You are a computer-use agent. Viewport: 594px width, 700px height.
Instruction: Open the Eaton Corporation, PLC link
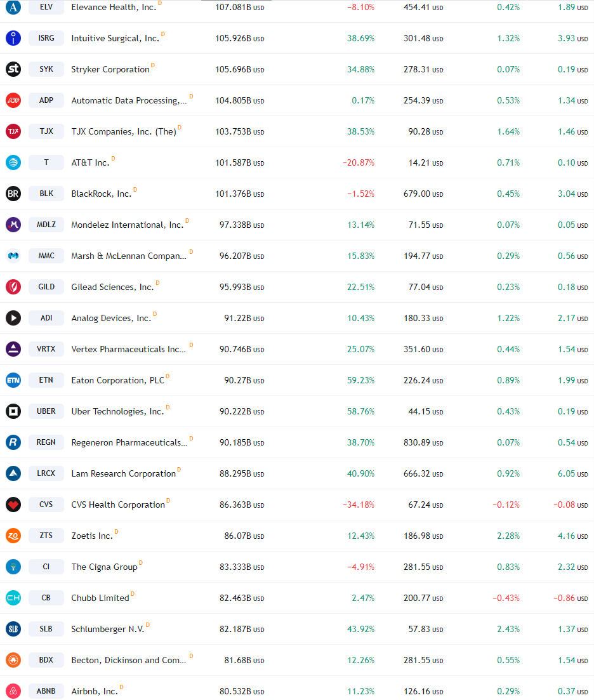[x=118, y=380]
